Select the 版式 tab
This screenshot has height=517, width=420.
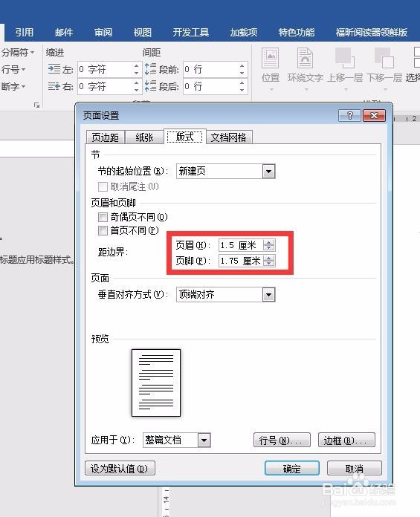[x=184, y=137]
